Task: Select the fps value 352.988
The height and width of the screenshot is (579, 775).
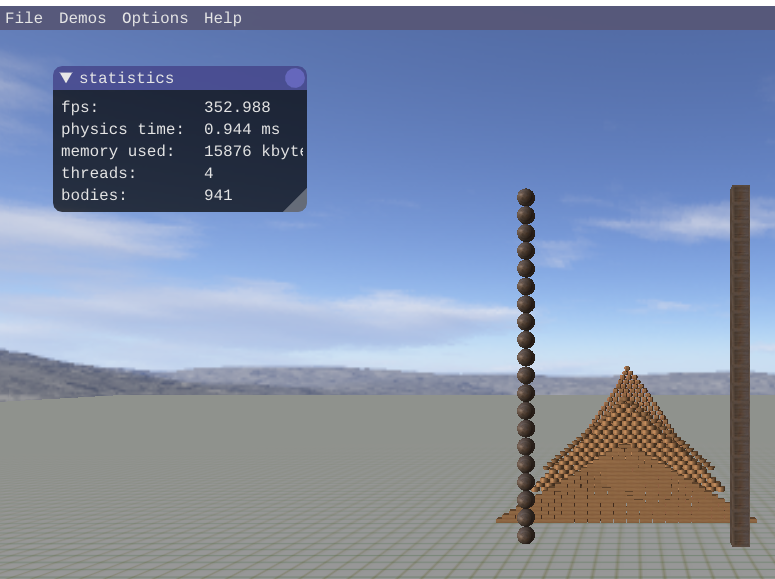Action: point(237,107)
